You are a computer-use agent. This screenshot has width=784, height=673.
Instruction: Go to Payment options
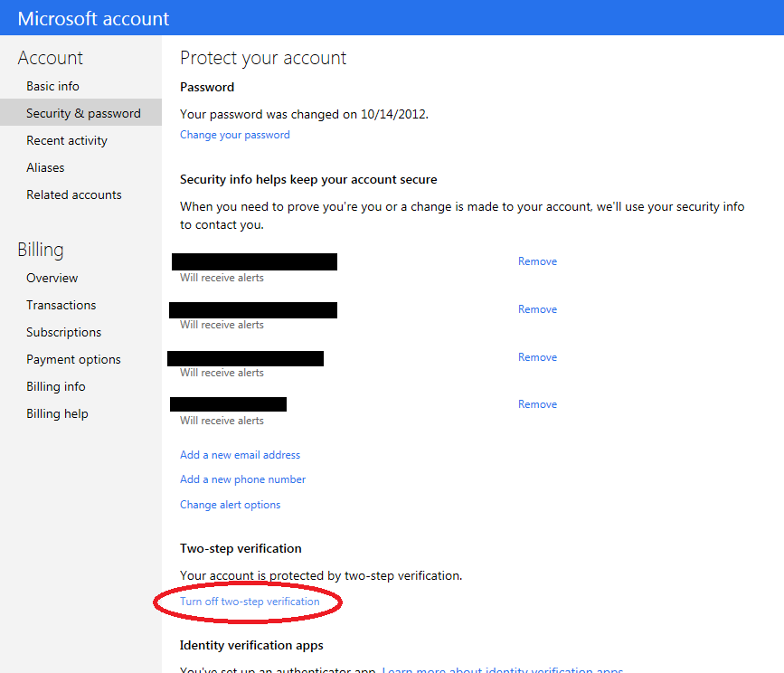pos(73,359)
